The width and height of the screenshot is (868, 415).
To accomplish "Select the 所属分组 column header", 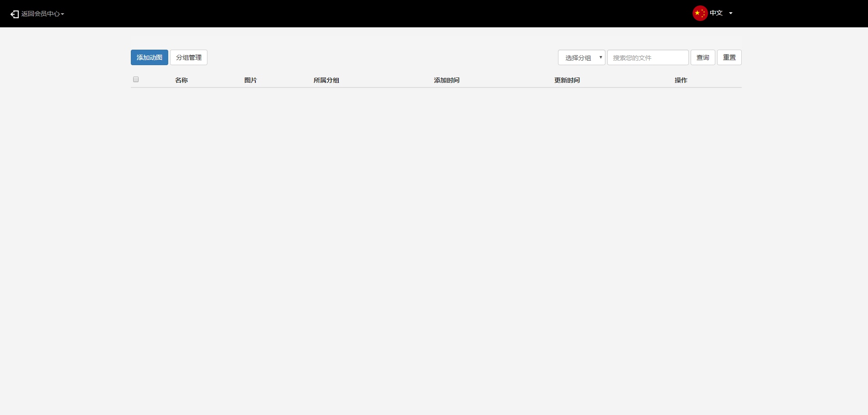I will coord(326,80).
